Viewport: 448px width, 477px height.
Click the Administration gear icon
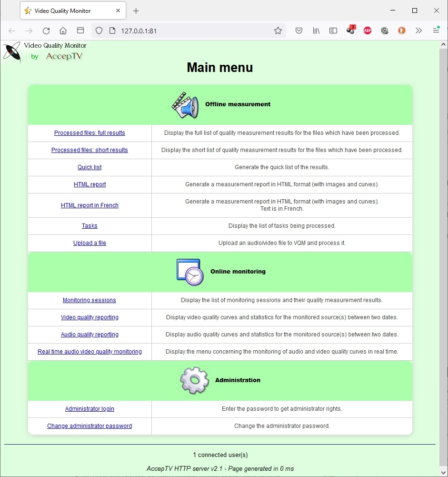coord(195,381)
